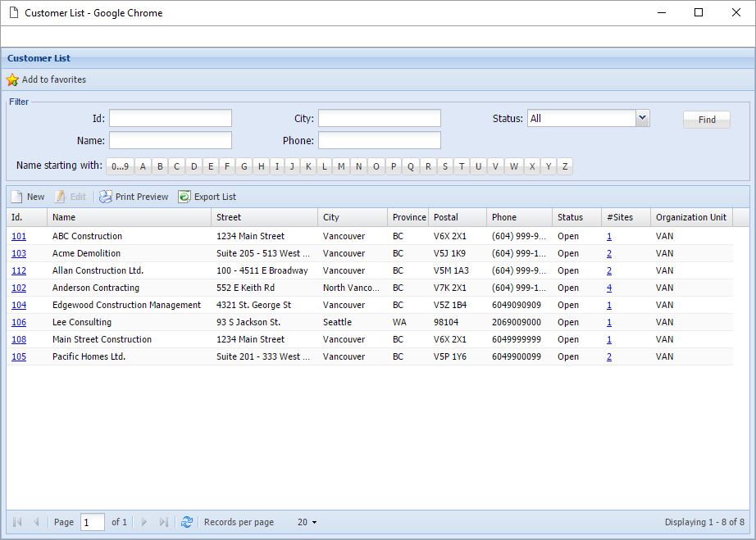756x540 pixels.
Task: Open customer 101 ABC Construction
Action: (19, 236)
